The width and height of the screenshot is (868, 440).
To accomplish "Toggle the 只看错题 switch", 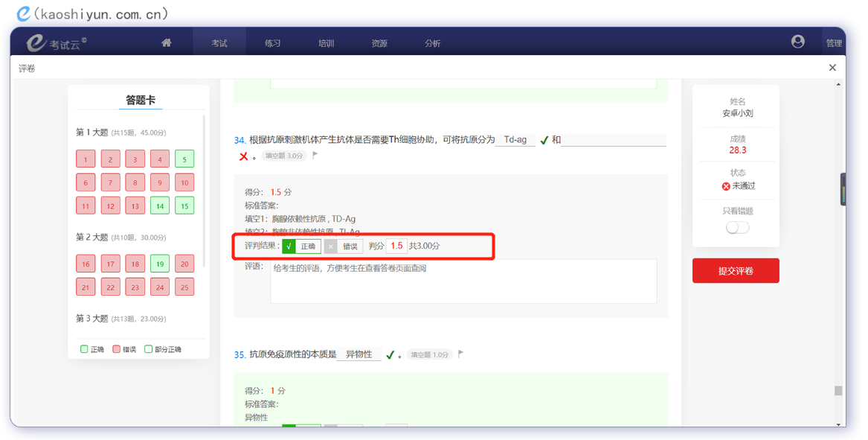I will 737,228.
